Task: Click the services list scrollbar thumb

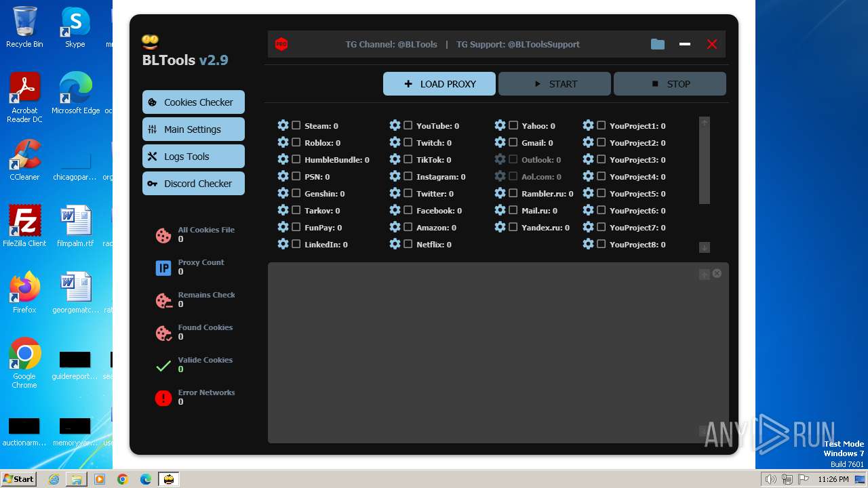Action: pos(705,166)
